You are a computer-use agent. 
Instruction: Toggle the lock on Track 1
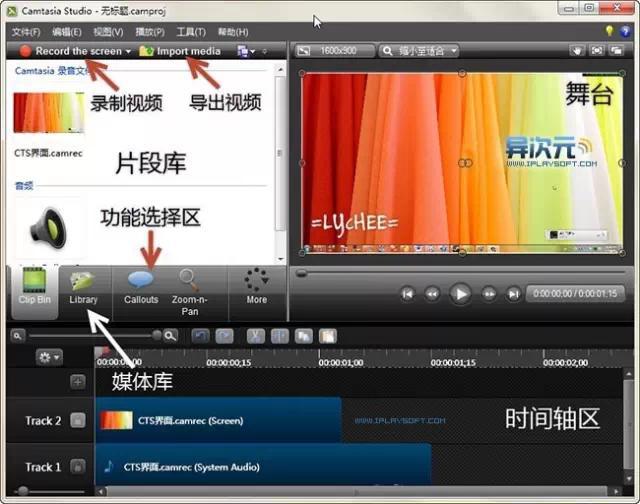click(x=78, y=466)
